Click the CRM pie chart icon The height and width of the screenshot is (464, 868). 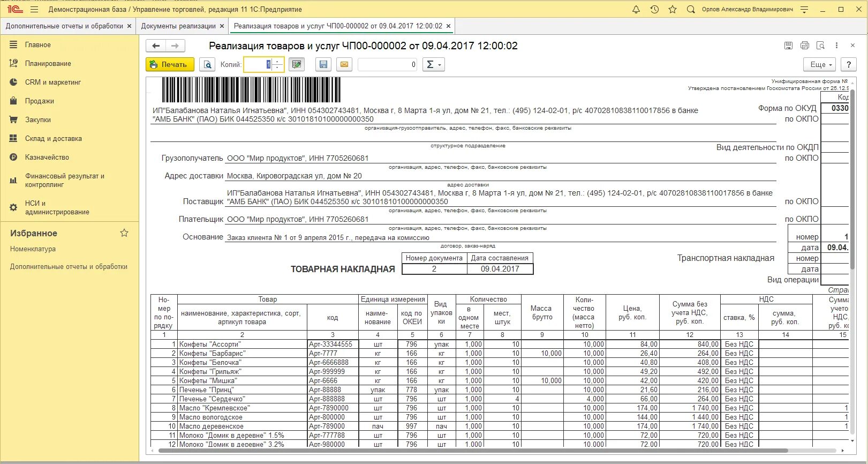pos(13,82)
